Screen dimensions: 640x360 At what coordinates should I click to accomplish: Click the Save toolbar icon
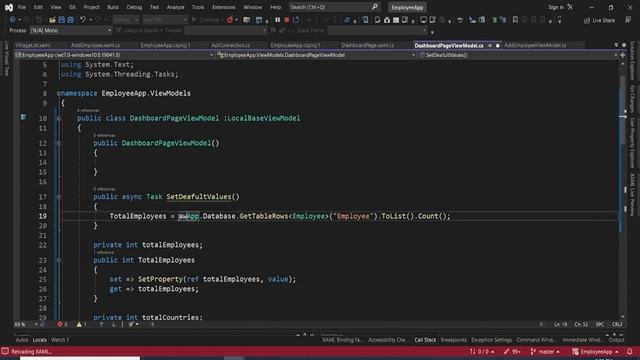62,20
